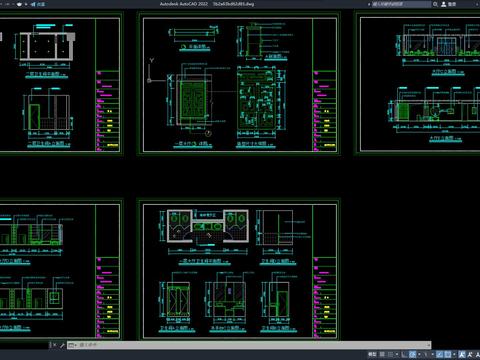Expand the polar tracking angle arrow
The image size is (480, 360).
click(x=419, y=354)
